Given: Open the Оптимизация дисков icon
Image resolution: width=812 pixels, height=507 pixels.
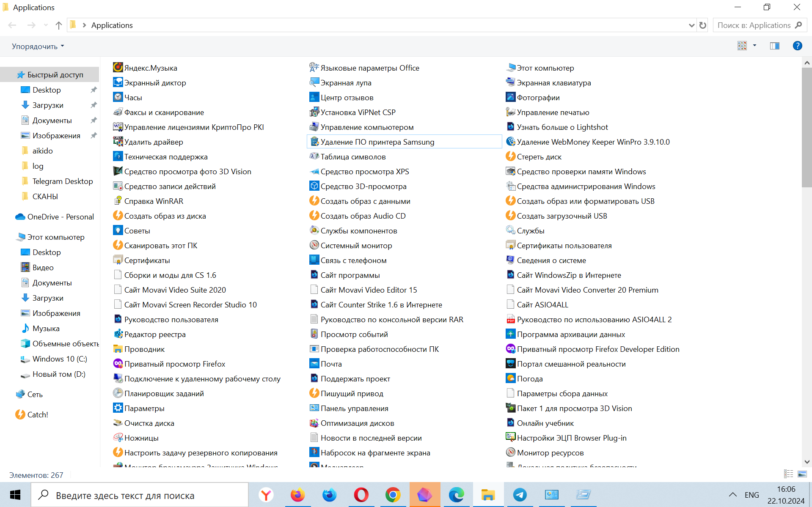Looking at the screenshot, I should pyautogui.click(x=314, y=422).
